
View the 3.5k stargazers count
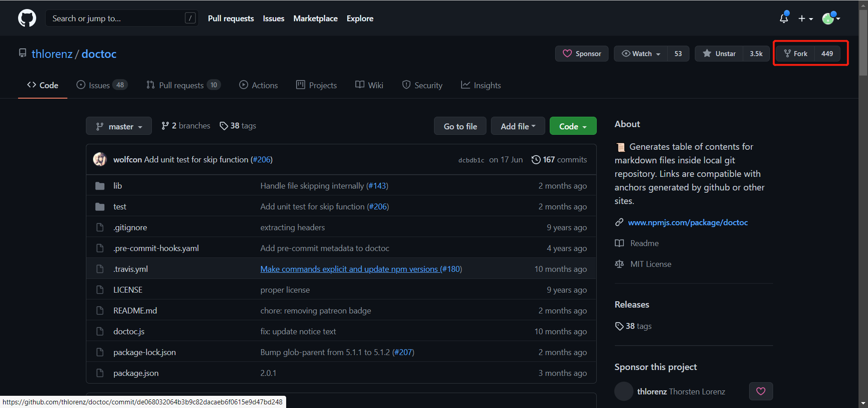[x=756, y=53]
